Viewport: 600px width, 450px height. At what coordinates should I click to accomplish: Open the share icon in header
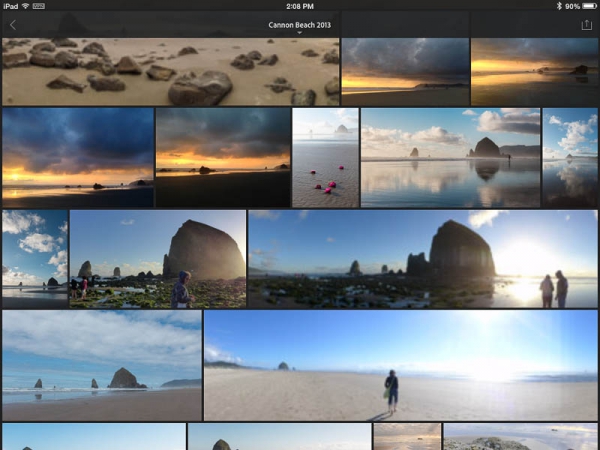click(x=586, y=25)
